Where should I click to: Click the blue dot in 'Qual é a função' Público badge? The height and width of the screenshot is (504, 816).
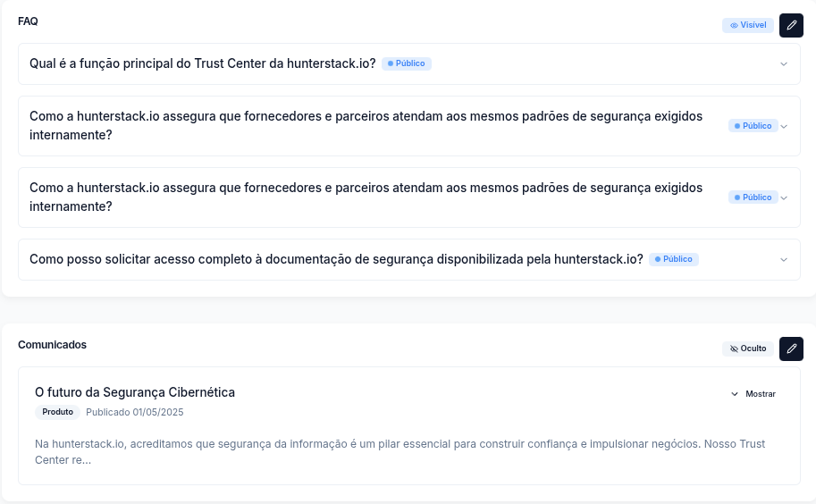391,64
